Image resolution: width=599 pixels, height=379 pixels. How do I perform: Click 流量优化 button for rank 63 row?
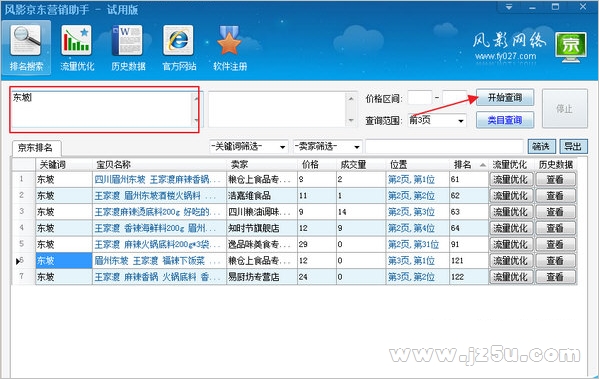click(511, 212)
